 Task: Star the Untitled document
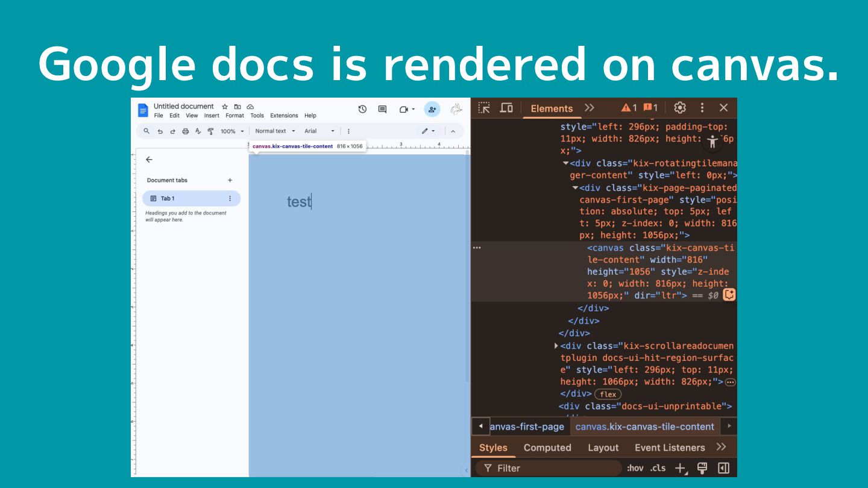point(225,107)
